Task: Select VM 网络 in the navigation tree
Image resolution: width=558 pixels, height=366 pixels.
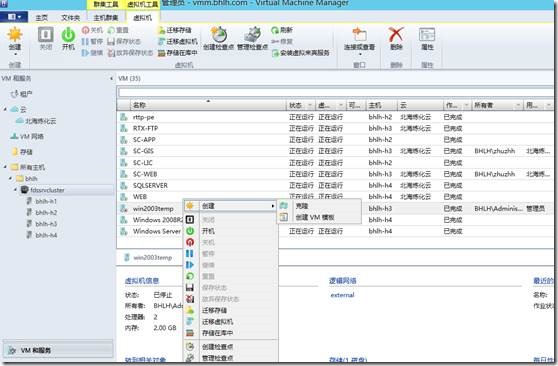Action: [x=27, y=136]
